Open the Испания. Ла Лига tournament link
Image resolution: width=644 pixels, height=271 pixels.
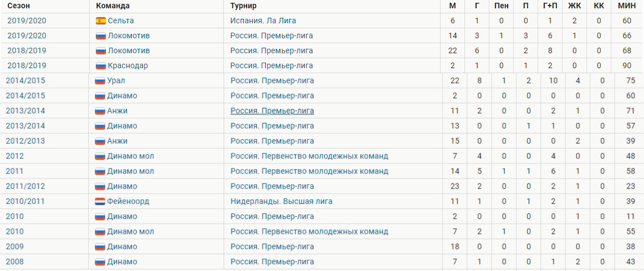click(263, 21)
